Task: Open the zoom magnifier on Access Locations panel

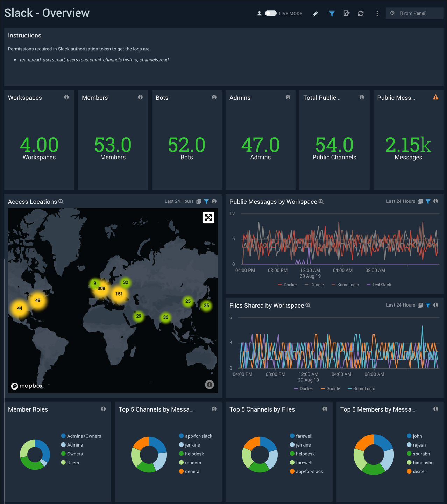Action: [x=61, y=201]
